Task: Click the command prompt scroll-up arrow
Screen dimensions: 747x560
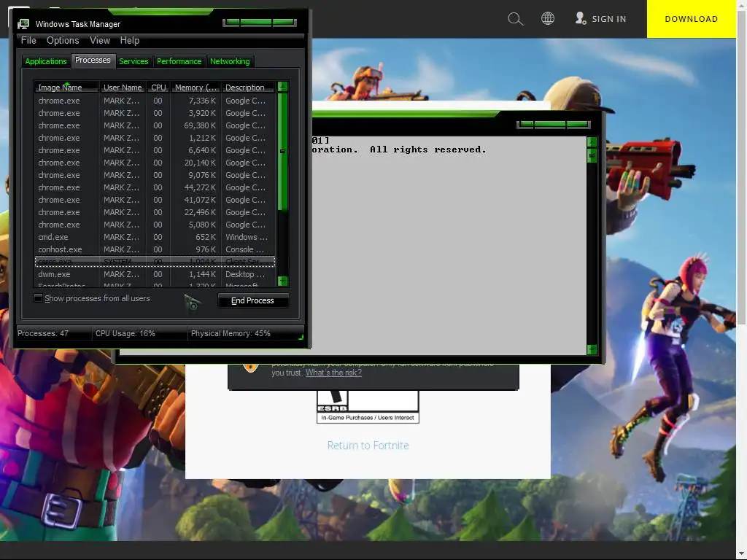Action: [x=592, y=142]
